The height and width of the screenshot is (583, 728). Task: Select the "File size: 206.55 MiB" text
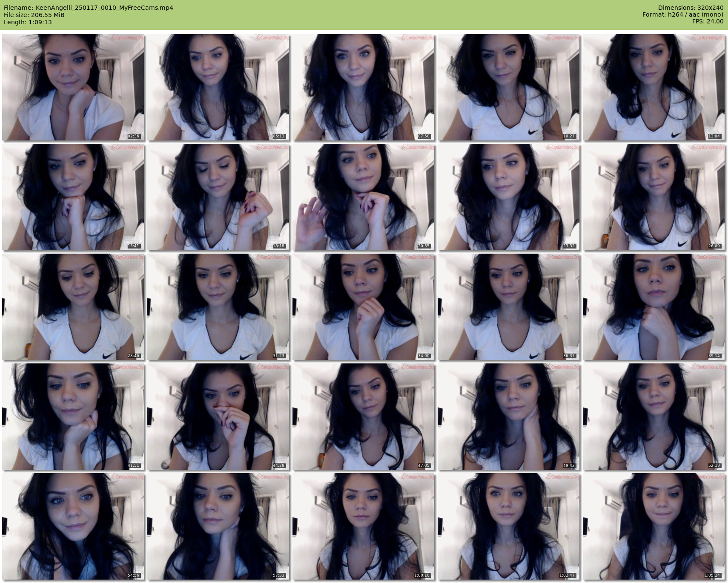coord(34,15)
